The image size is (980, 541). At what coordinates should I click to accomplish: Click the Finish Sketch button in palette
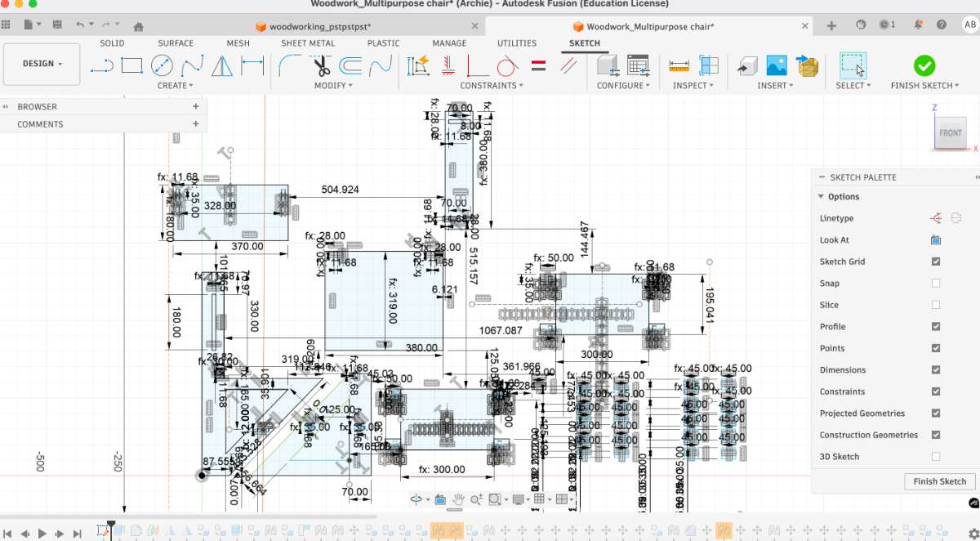(x=940, y=481)
